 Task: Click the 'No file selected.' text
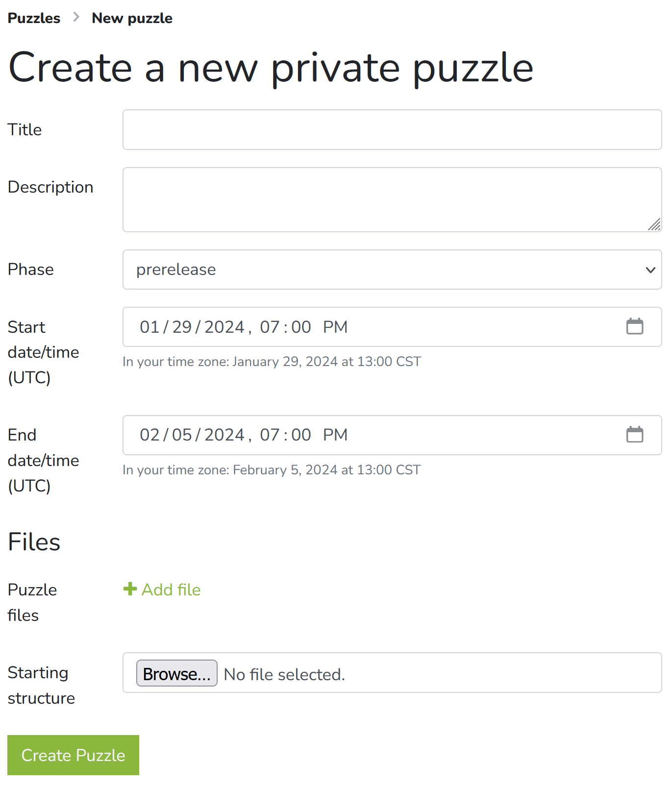(x=284, y=675)
